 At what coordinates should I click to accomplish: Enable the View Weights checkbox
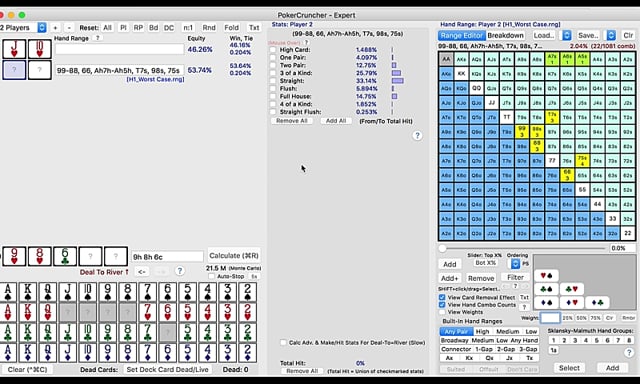(442, 312)
